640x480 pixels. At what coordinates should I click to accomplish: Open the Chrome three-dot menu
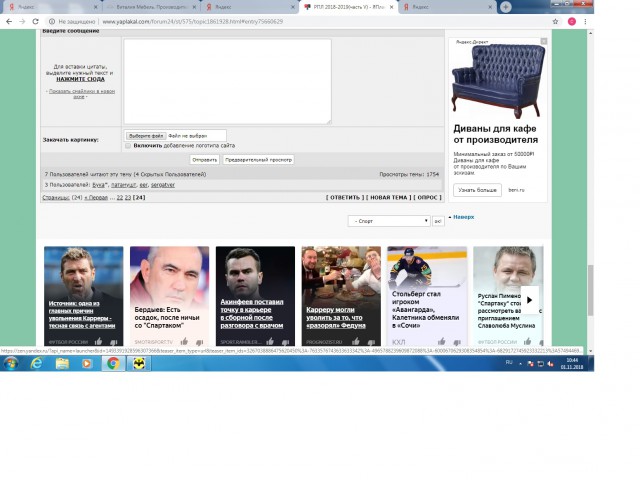585,22
